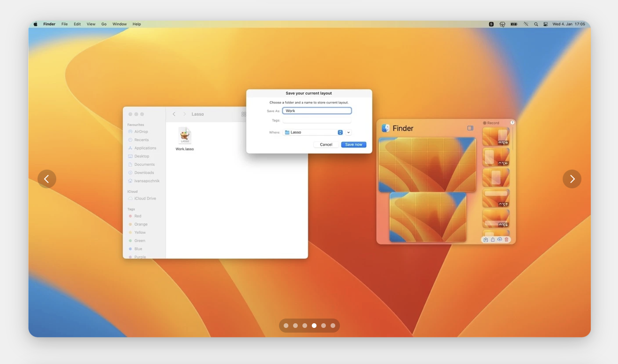
Task: Click the share layout icon in the Lasso panel
Action: 493,239
